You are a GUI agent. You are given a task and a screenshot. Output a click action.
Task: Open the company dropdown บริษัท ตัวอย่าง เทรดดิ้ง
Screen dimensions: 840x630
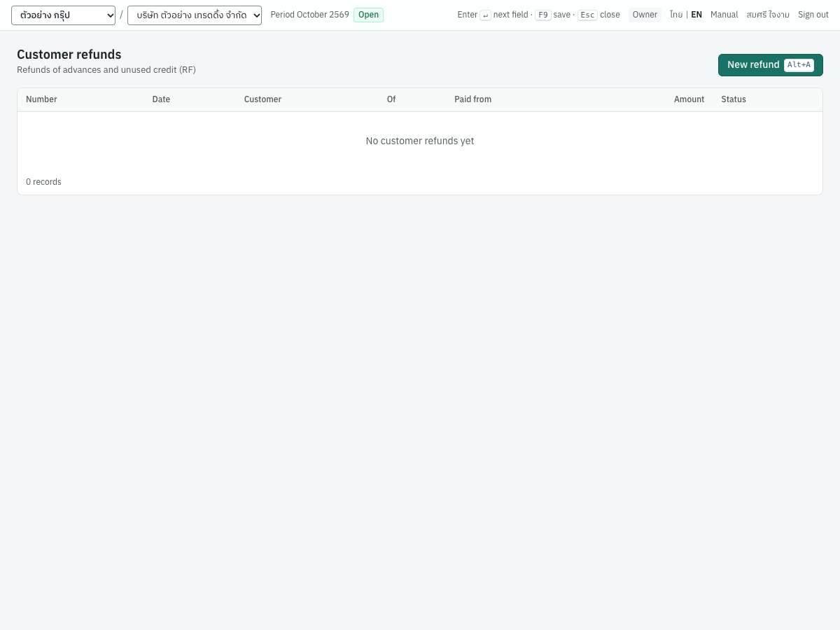coord(195,15)
